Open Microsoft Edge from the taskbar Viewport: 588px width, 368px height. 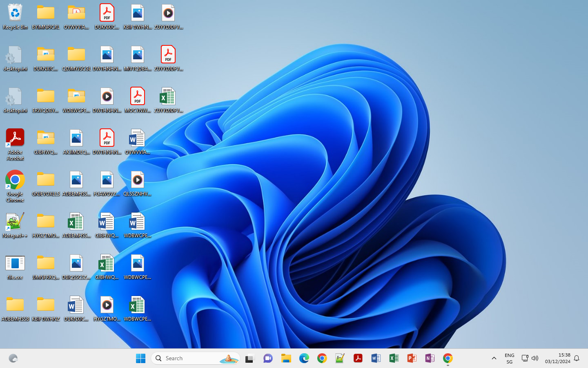pyautogui.click(x=304, y=358)
